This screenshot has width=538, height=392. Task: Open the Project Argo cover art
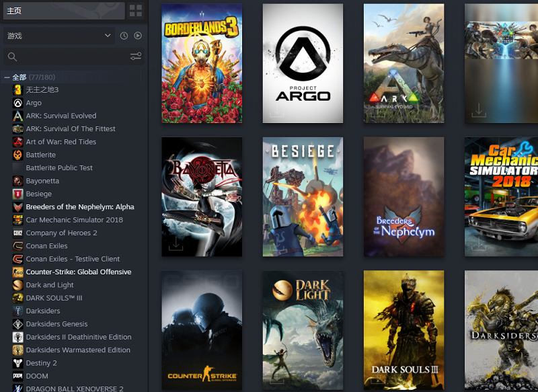click(303, 63)
